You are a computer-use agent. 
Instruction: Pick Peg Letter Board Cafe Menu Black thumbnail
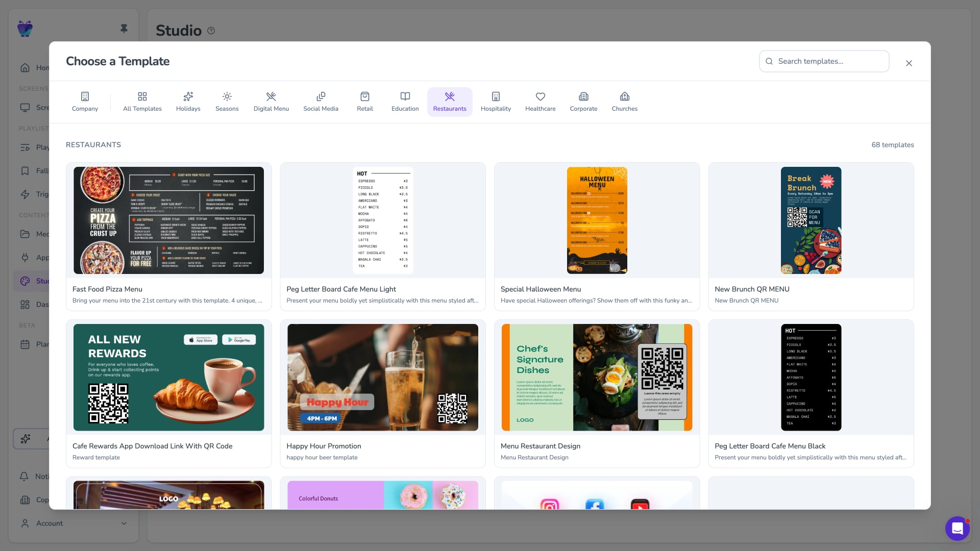point(811,378)
